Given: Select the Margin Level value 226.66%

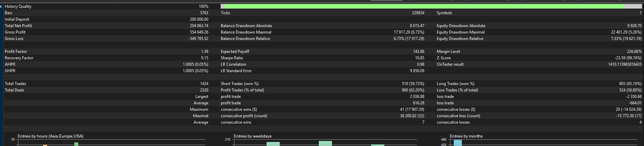Looking at the screenshot, I should [634, 51].
